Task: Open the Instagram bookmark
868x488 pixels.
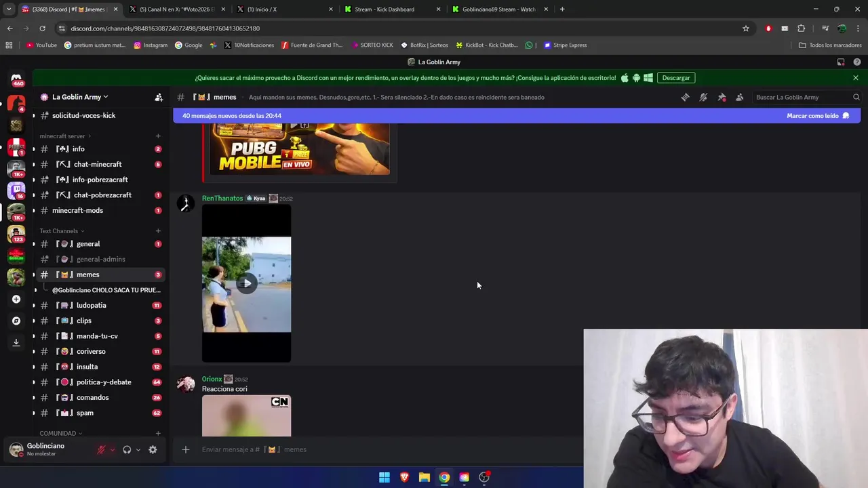Action: (151, 45)
